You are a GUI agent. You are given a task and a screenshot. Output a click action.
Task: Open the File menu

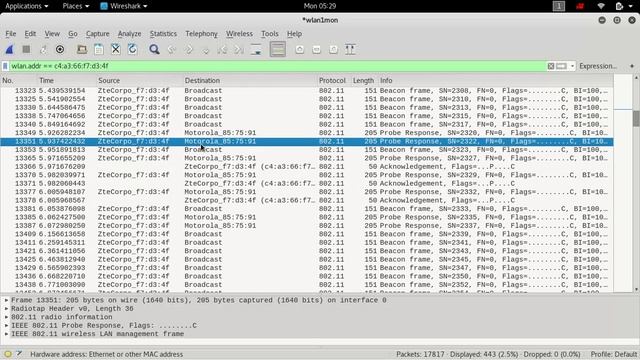tap(11, 34)
